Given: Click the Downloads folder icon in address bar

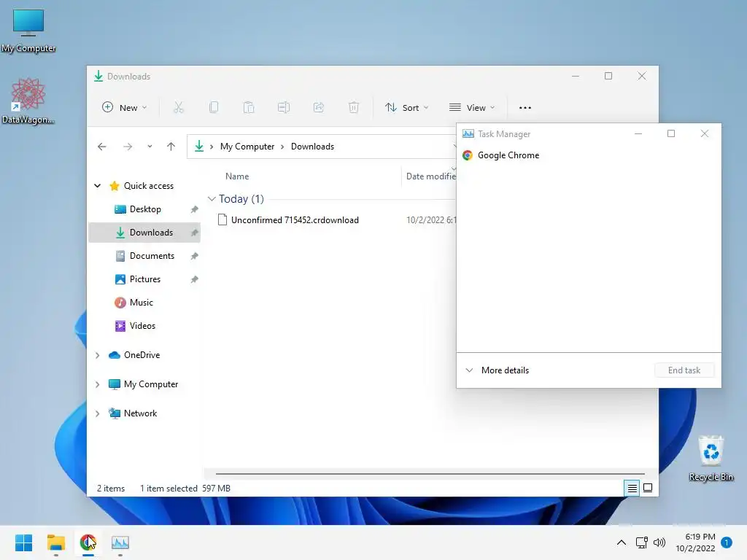Looking at the screenshot, I should [x=199, y=147].
